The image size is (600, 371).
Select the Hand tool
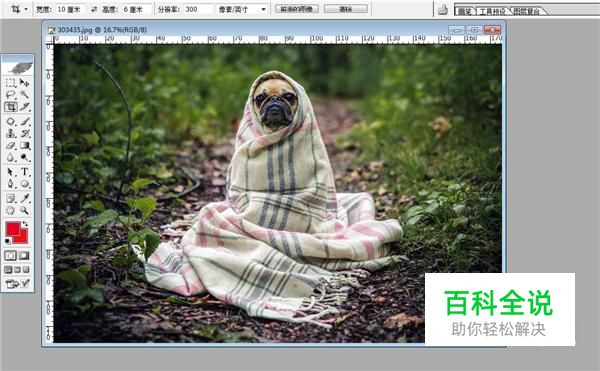pyautogui.click(x=11, y=210)
